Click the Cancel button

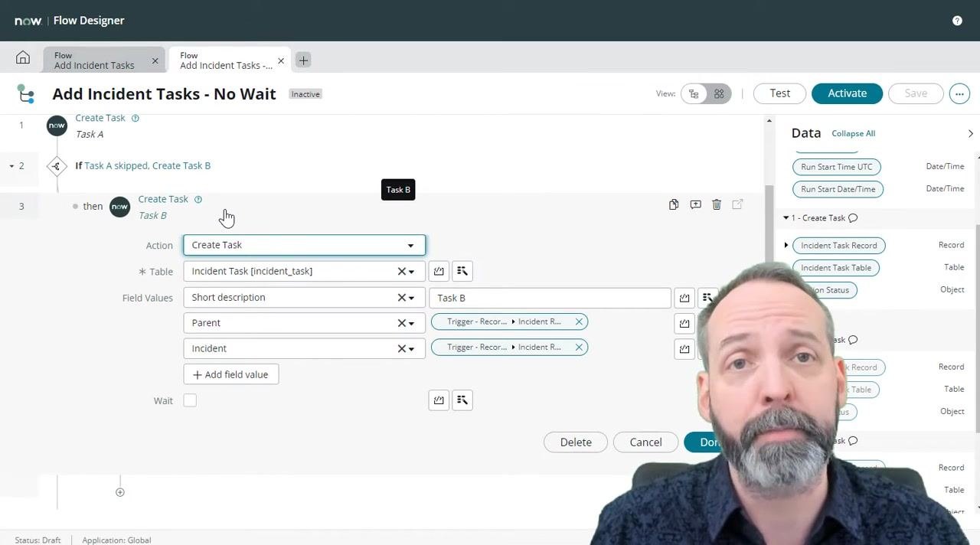[x=645, y=442]
